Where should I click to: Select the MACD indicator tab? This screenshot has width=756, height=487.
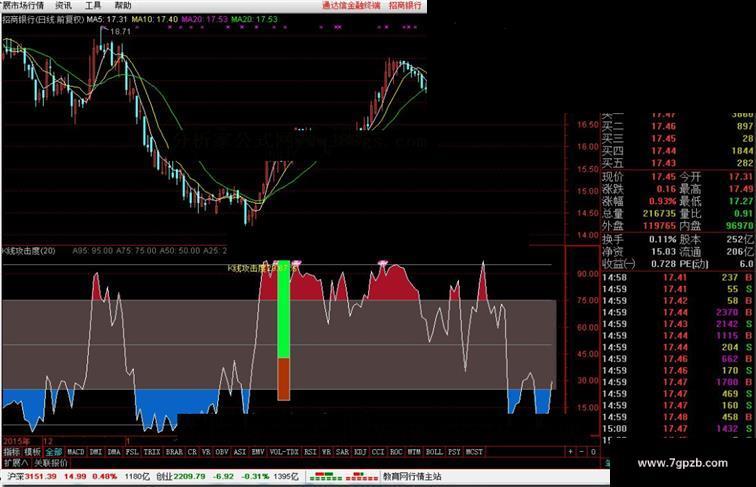tap(76, 452)
